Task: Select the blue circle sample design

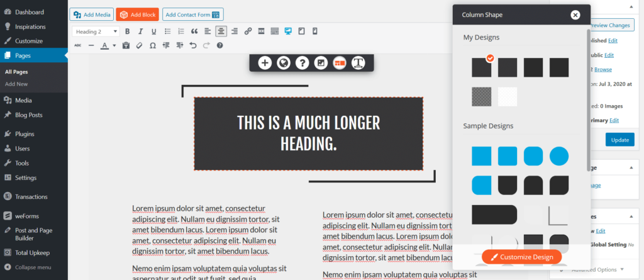Action: click(x=559, y=156)
